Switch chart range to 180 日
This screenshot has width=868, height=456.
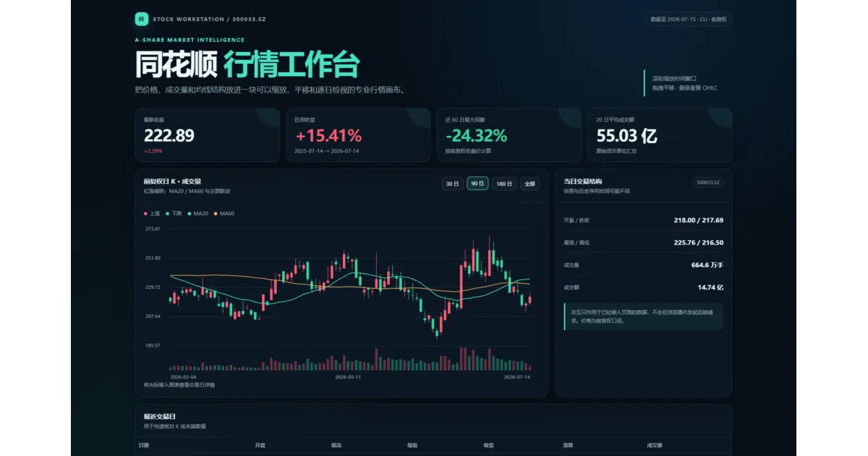pyautogui.click(x=504, y=184)
